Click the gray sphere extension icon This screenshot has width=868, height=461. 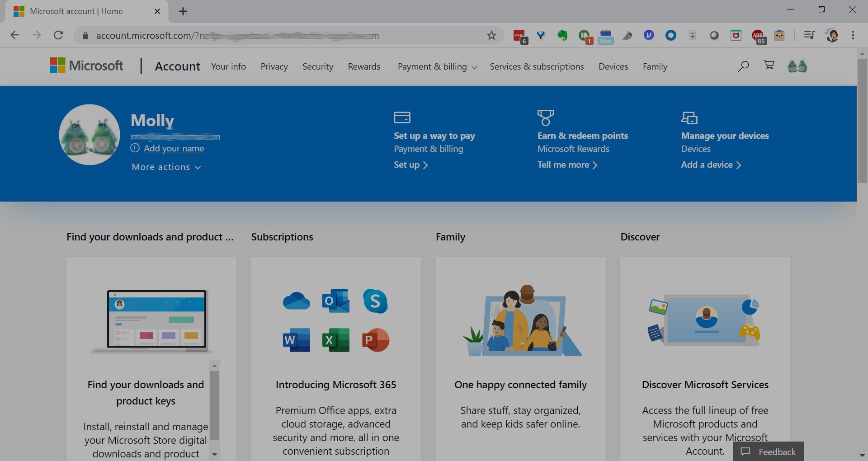[x=714, y=35]
